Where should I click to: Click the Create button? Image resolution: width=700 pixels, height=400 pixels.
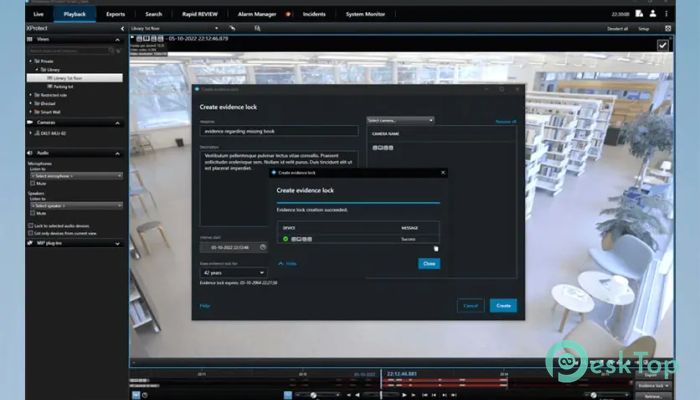coord(503,306)
